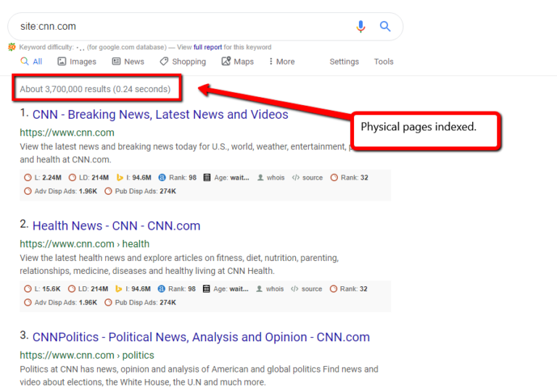Open the Tools menu
557x392 pixels.
pyautogui.click(x=384, y=62)
